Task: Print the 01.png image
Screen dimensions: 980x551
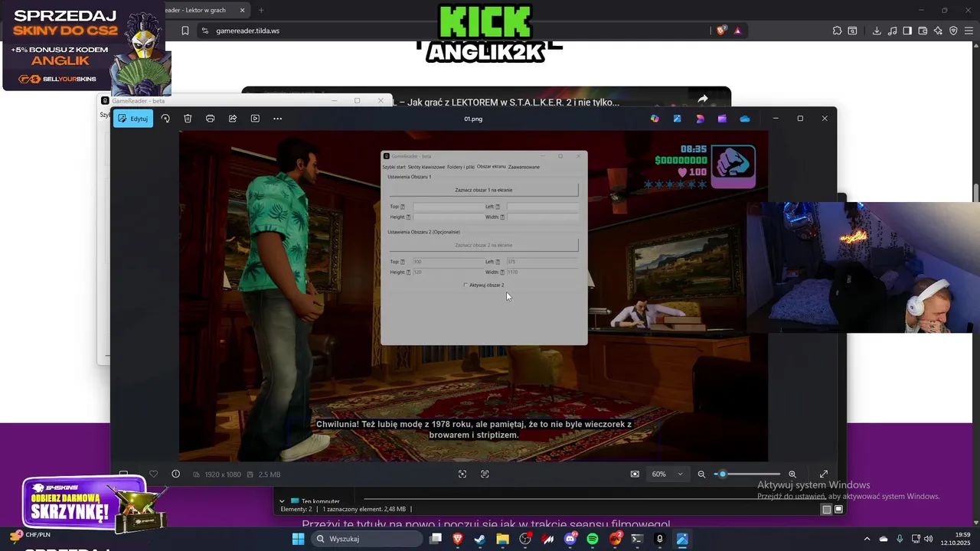Action: (210, 119)
